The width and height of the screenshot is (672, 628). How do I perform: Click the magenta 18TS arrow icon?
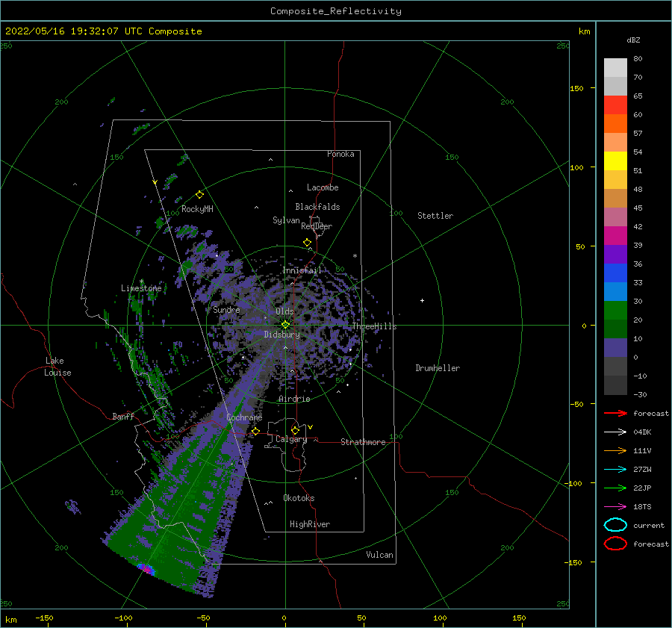[x=615, y=507]
